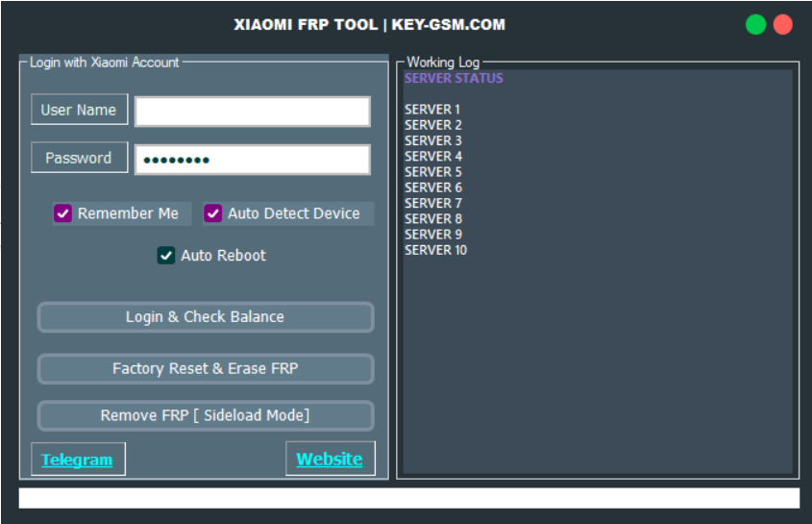Focus the User Name text field

pyautogui.click(x=252, y=112)
